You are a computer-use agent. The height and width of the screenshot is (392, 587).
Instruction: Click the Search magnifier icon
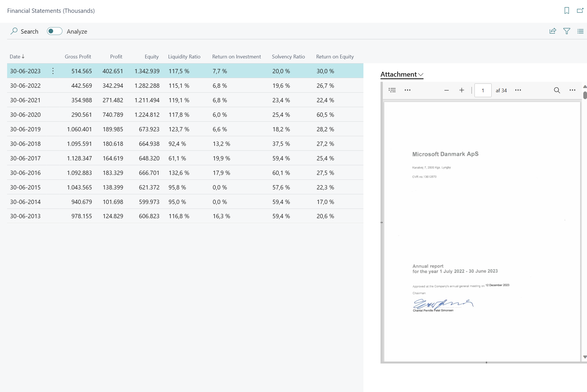point(14,31)
